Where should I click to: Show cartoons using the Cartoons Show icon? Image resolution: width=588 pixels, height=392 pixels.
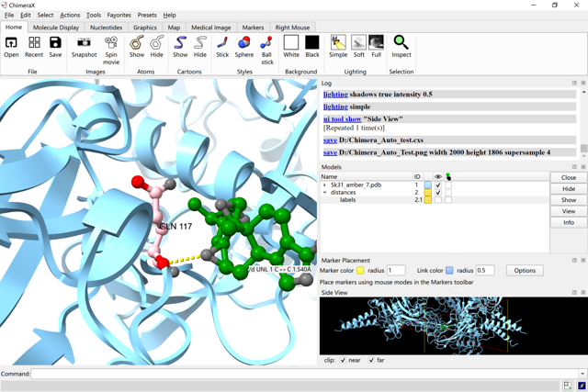point(180,47)
